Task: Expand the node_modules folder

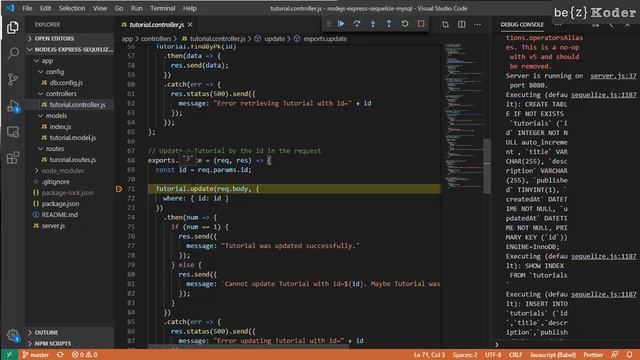Action: tap(70, 171)
